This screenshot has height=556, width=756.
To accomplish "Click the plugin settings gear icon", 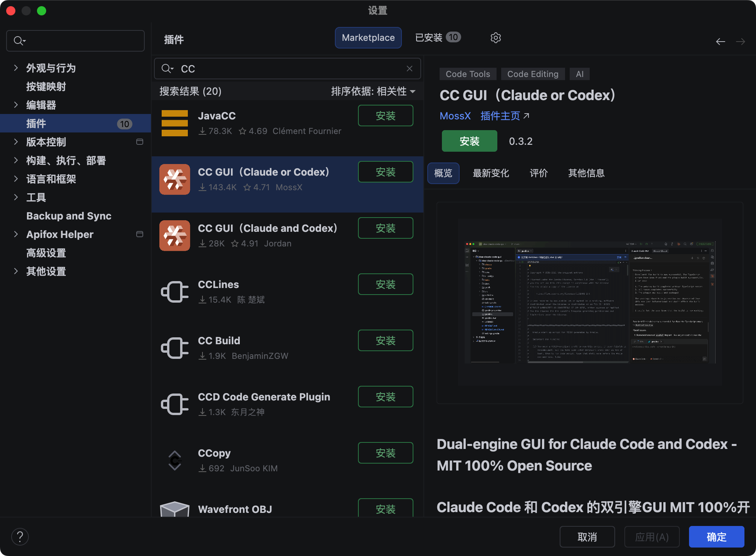I will click(x=495, y=38).
